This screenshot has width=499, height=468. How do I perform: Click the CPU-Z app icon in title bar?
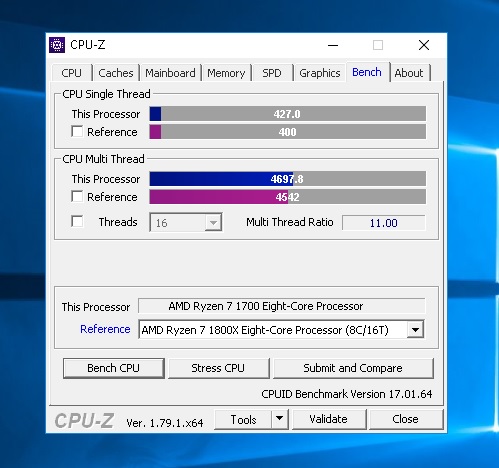pyautogui.click(x=57, y=45)
